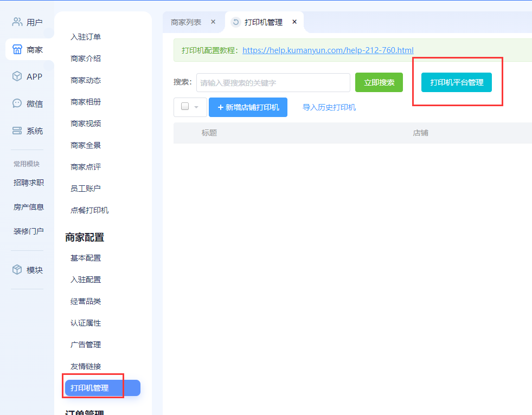The image size is (532, 415).
Task: Go to 商家相册 in submenu
Action: 86,102
